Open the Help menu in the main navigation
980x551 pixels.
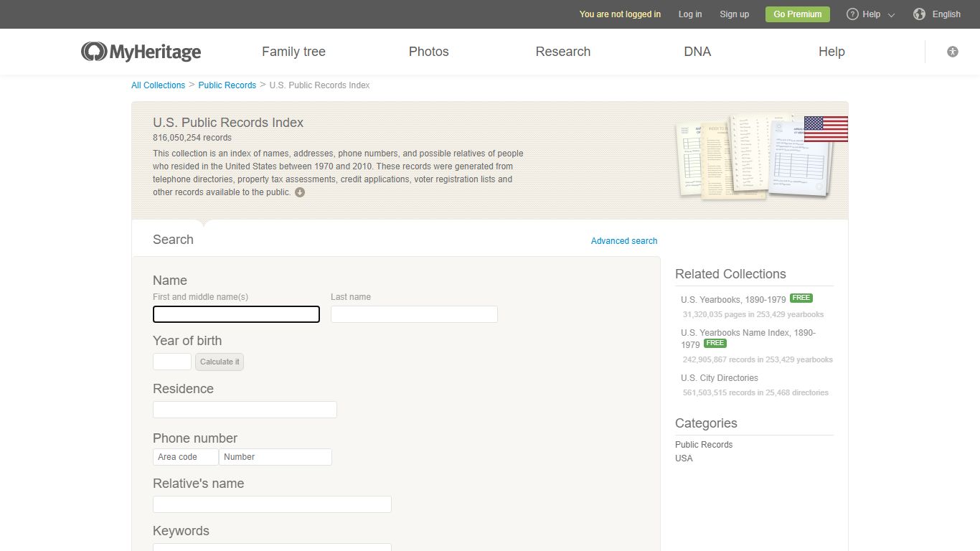click(831, 52)
